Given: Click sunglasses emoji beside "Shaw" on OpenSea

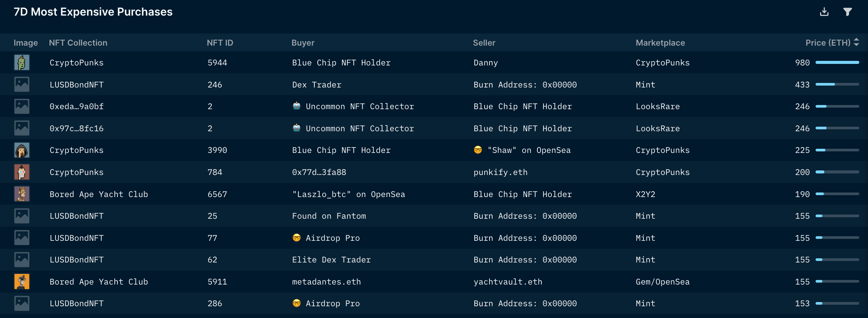Looking at the screenshot, I should pyautogui.click(x=478, y=150).
